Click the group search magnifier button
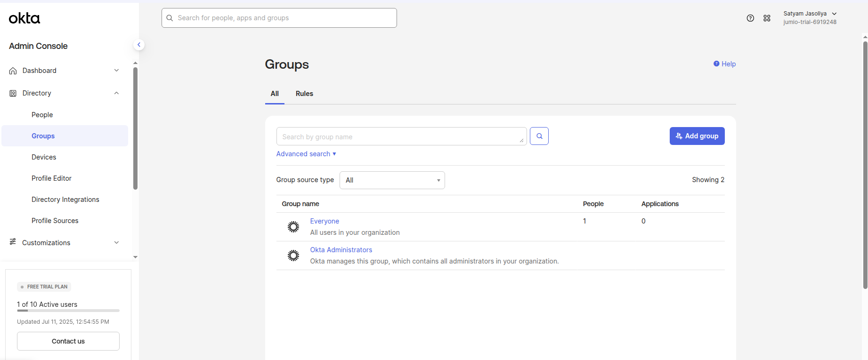Image resolution: width=868 pixels, height=360 pixels. [539, 136]
